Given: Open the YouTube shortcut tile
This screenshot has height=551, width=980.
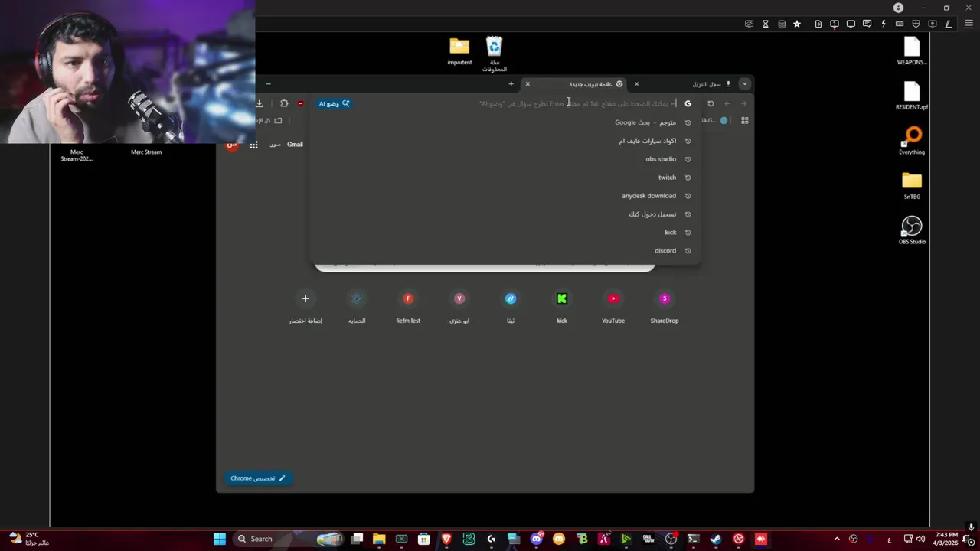Looking at the screenshot, I should tap(613, 305).
